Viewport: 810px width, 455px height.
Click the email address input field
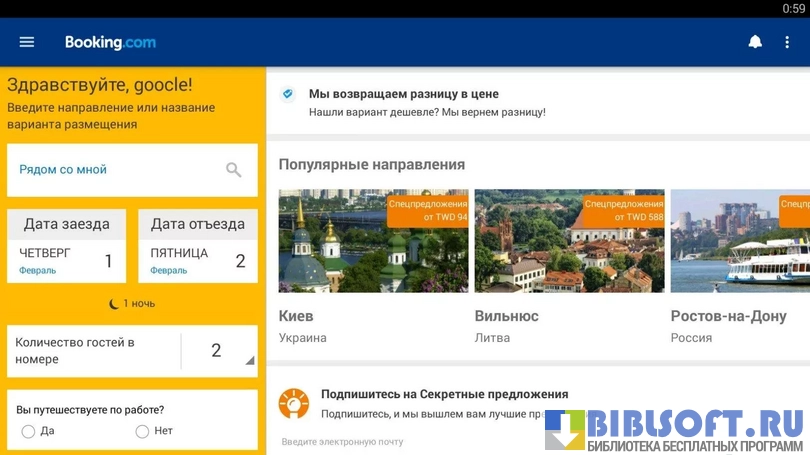(400, 441)
